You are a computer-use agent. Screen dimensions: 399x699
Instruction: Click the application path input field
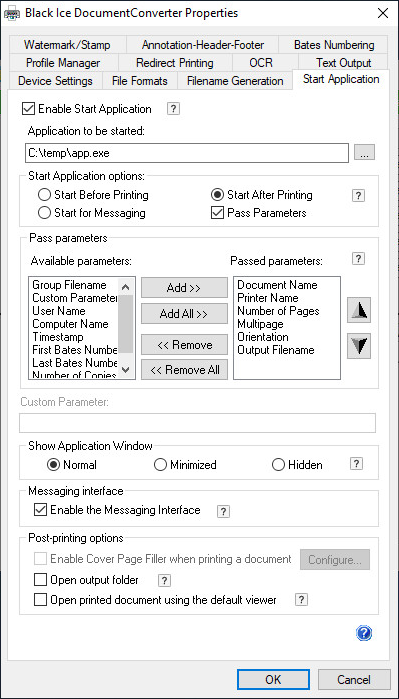(x=187, y=153)
